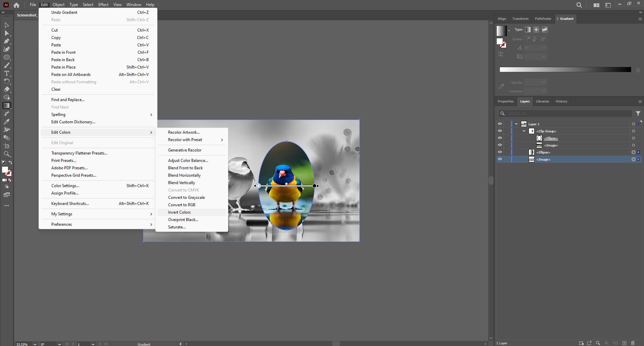Collapse the Layer 1 tree item

tap(516, 124)
